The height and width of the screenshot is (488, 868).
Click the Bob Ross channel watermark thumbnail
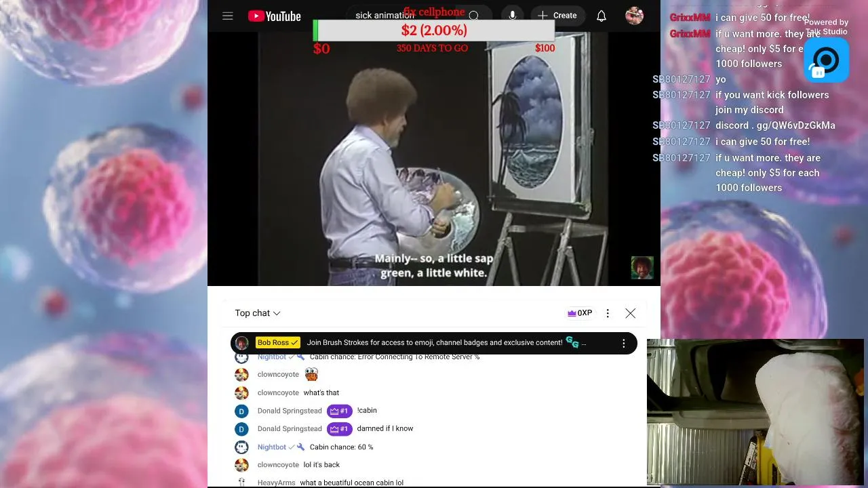[642, 268]
